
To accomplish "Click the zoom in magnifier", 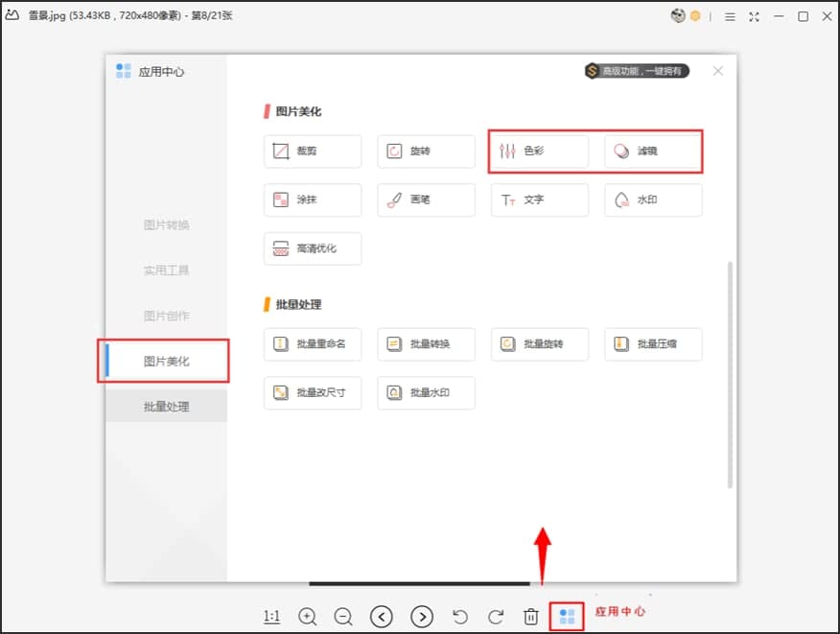I will (308, 617).
